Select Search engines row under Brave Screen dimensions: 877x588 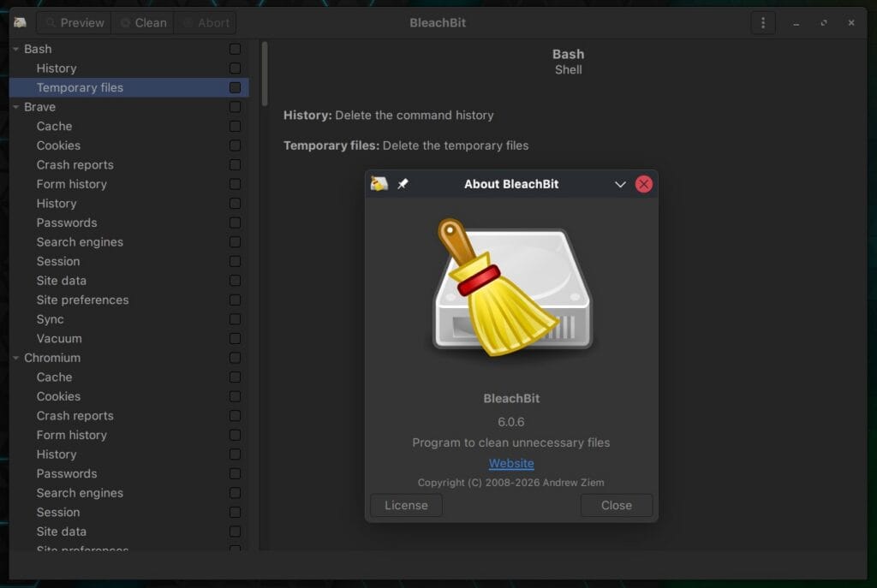[x=129, y=242]
